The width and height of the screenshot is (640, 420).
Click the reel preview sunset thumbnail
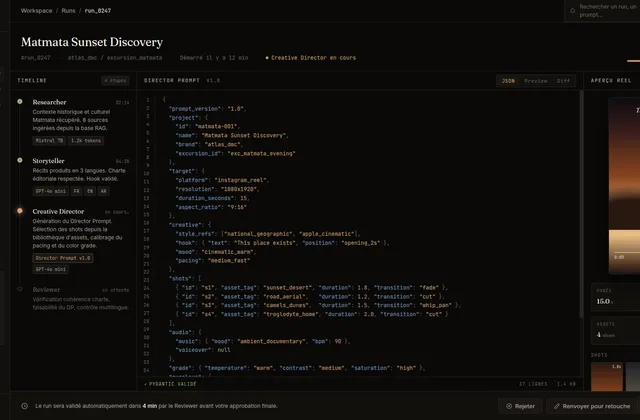624,186
